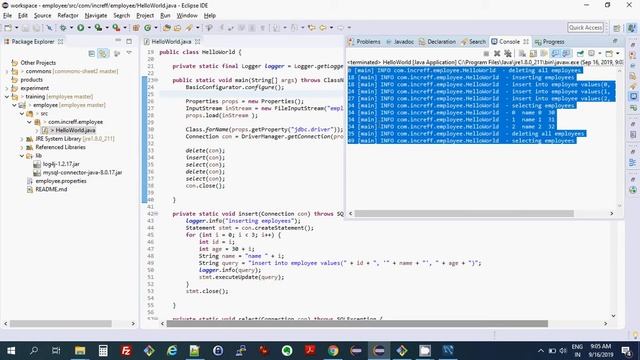Select log4j-1.2.17.jar in lib folder

coord(57,164)
